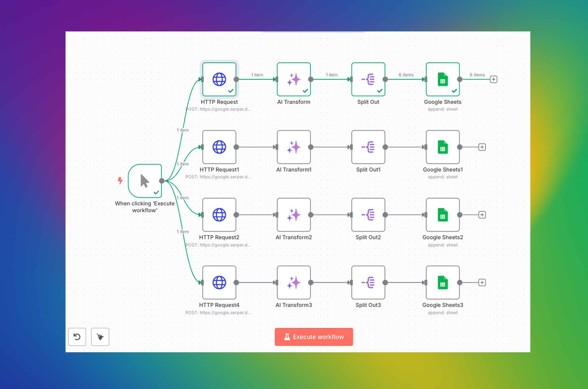The width and height of the screenshot is (588, 389).
Task: Click the undo arrow button
Action: click(77, 337)
